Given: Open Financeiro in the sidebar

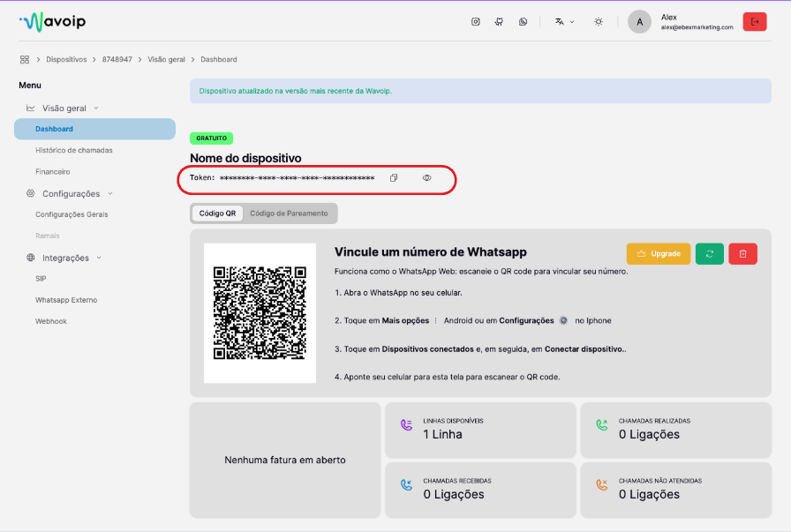Looking at the screenshot, I should (52, 171).
